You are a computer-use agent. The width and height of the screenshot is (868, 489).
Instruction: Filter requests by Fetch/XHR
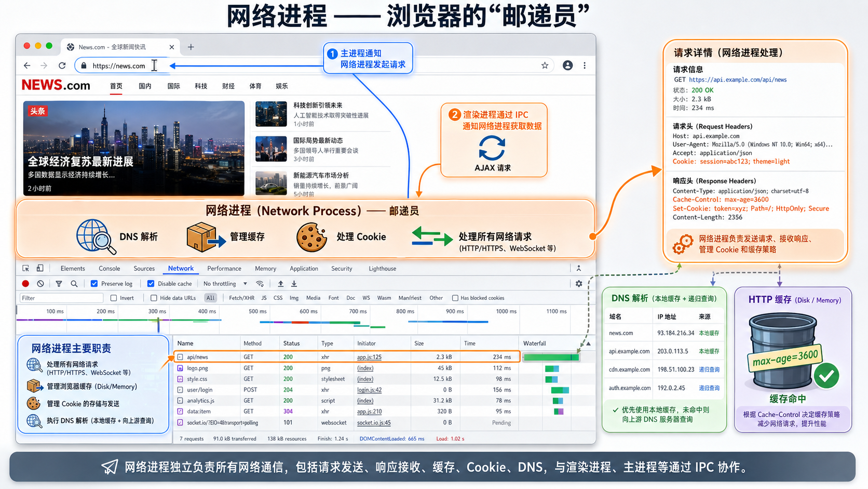(x=241, y=298)
